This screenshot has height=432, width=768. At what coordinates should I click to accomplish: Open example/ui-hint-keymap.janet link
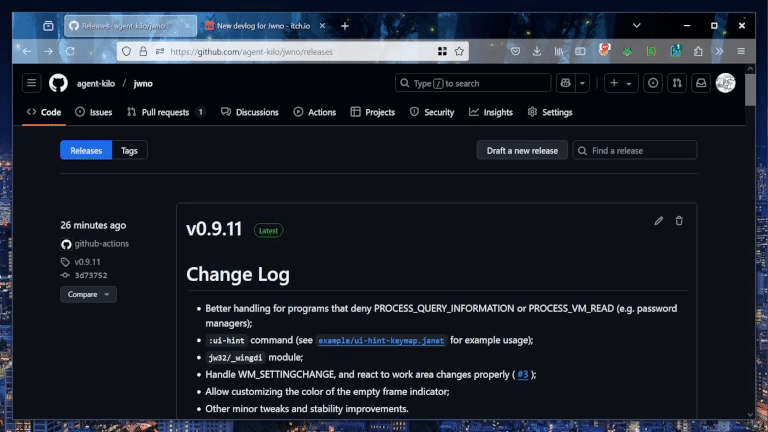381,340
